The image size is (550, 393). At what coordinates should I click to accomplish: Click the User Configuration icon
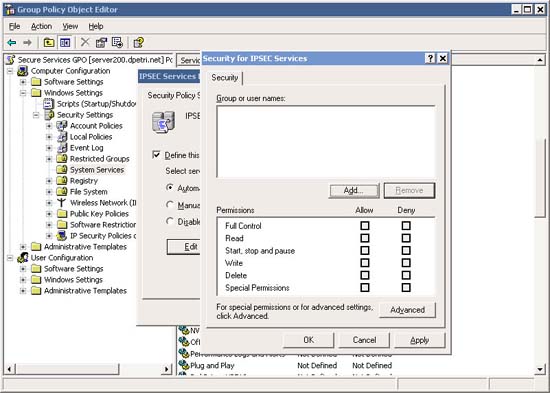tap(23, 258)
